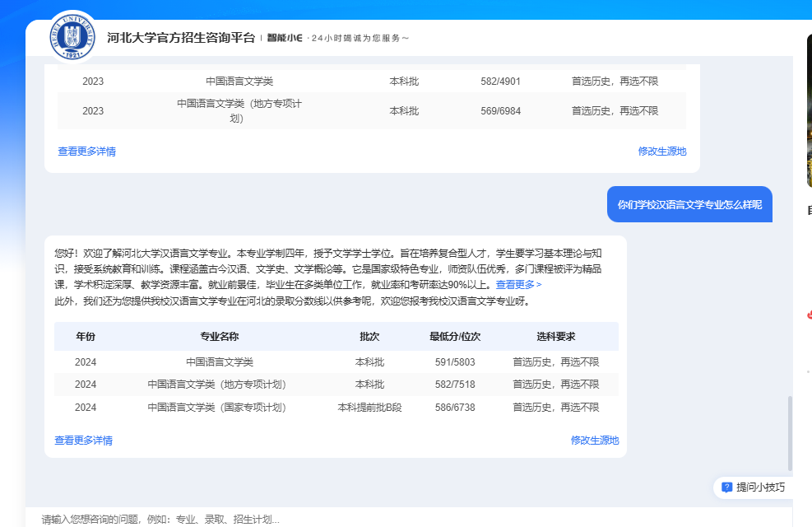Screen dimensions: 812x527
Task: Click the blue user message bubble
Action: pos(689,204)
